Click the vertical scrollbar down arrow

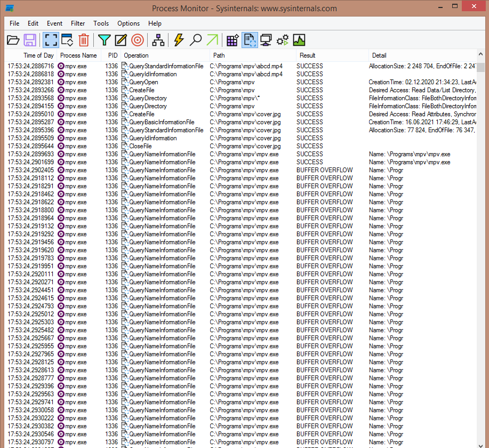click(x=480, y=445)
